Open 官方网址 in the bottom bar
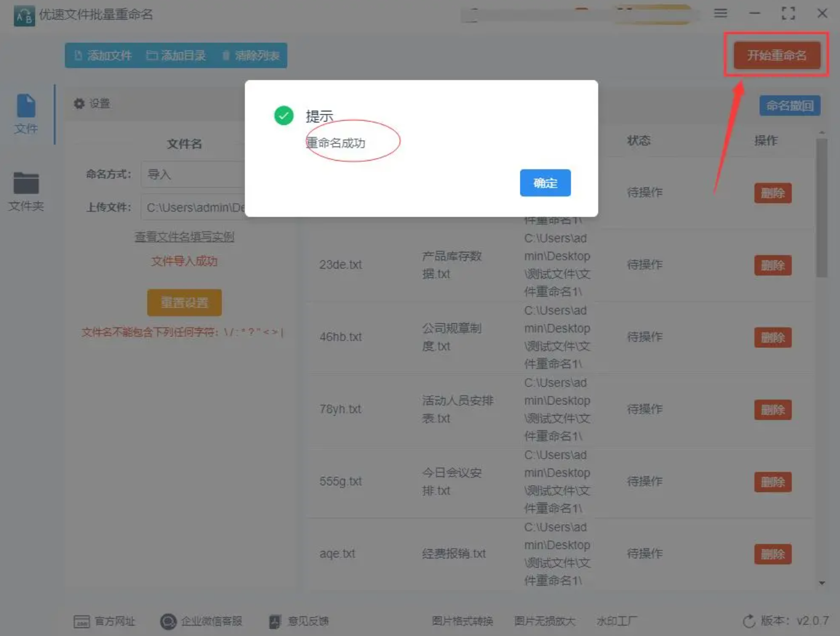Viewport: 840px width, 636px height. pyautogui.click(x=104, y=621)
